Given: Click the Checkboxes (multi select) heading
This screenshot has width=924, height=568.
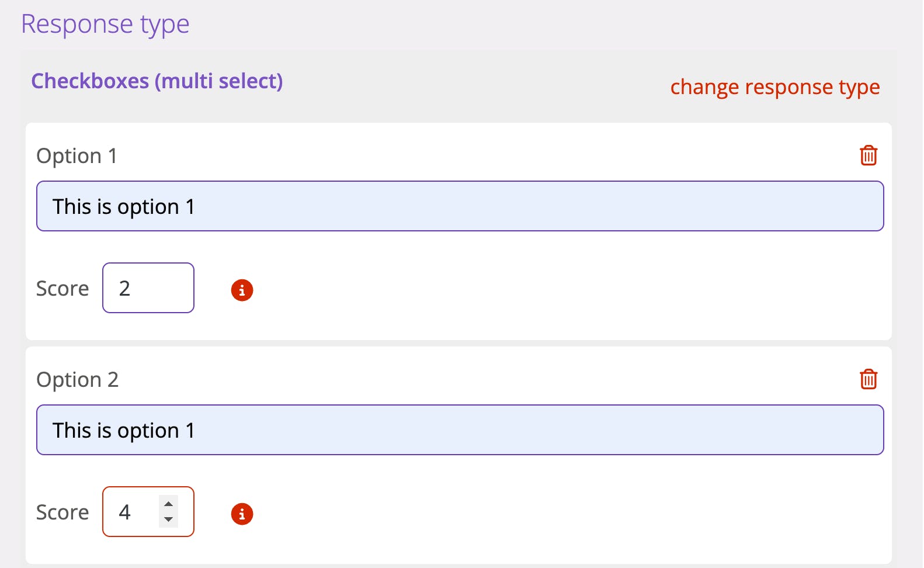Looking at the screenshot, I should [x=157, y=81].
